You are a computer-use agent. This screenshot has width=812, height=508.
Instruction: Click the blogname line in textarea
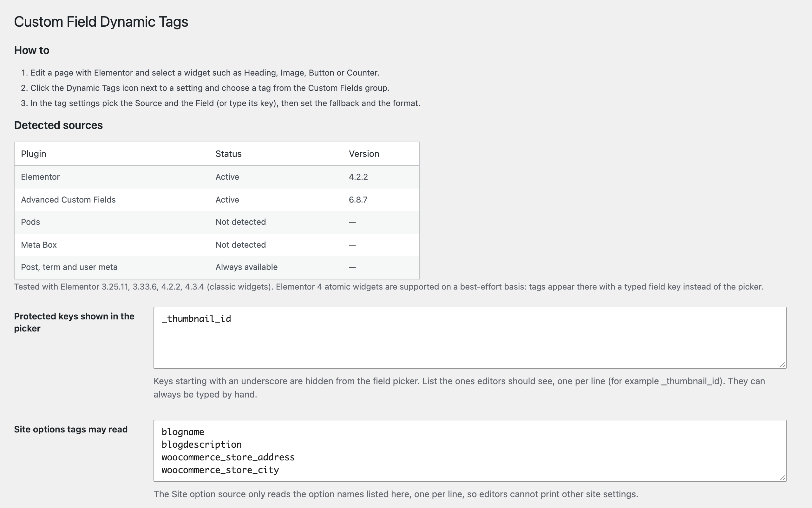(183, 432)
